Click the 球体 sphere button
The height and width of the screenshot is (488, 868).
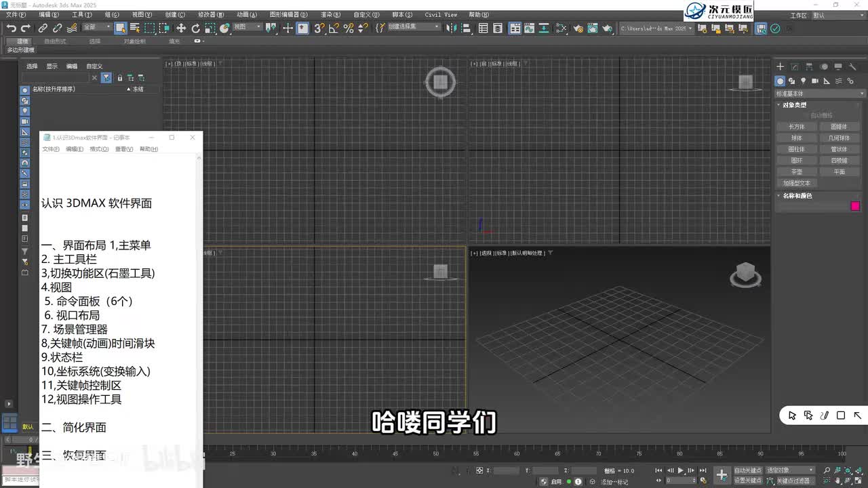797,138
